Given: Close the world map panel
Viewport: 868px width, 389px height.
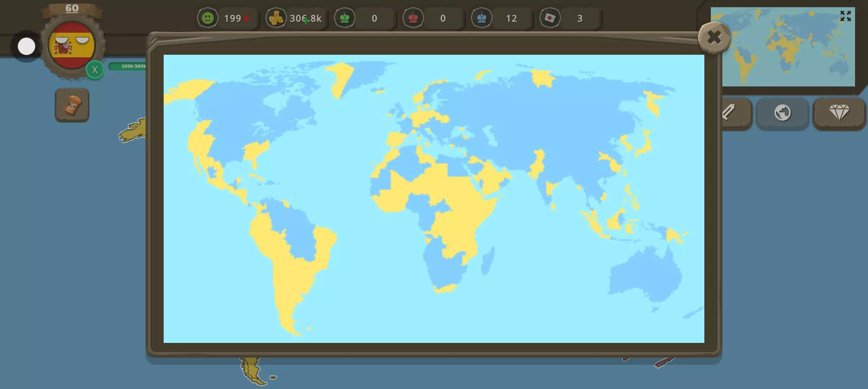Looking at the screenshot, I should 714,37.
